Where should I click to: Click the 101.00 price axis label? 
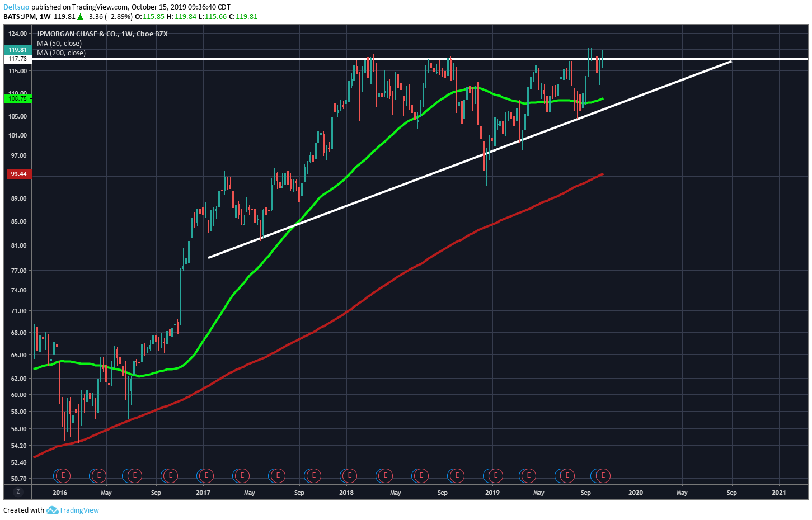[18, 135]
